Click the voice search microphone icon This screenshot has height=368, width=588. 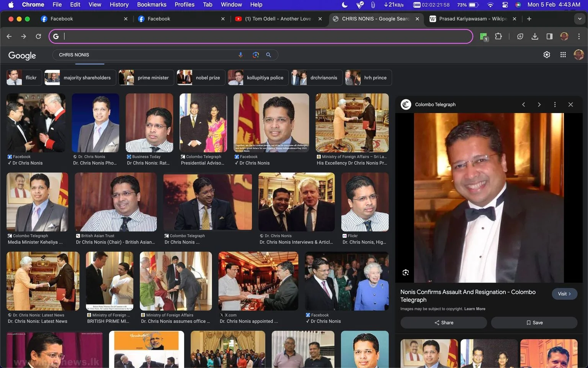pyautogui.click(x=240, y=55)
